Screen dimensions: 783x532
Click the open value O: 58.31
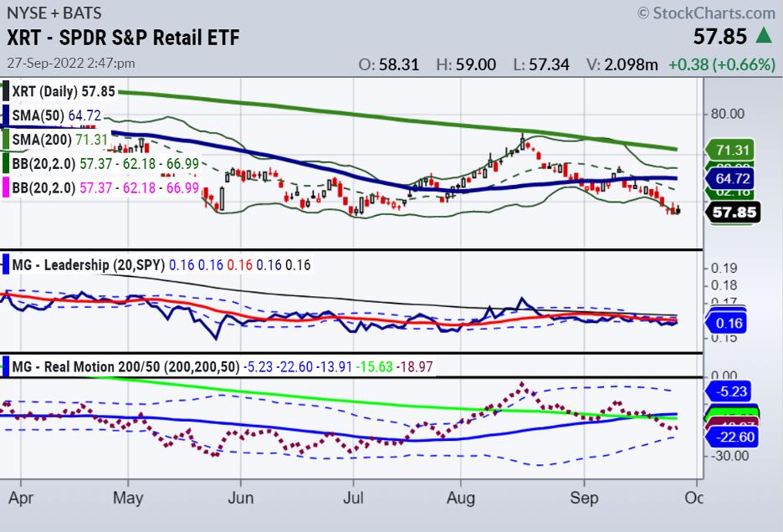tap(388, 64)
